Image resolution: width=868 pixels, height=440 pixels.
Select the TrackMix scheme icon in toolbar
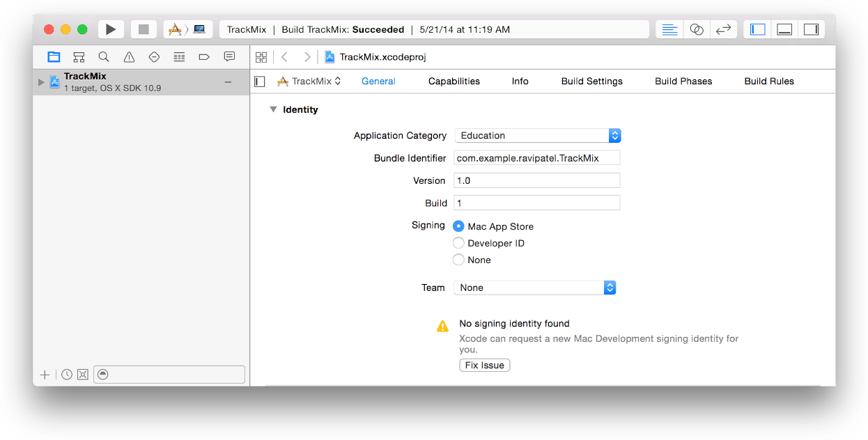(x=175, y=29)
